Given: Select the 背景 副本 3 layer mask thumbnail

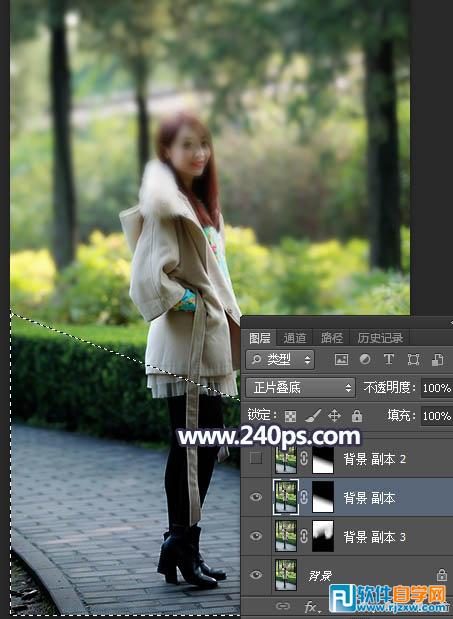Looking at the screenshot, I should [x=323, y=536].
